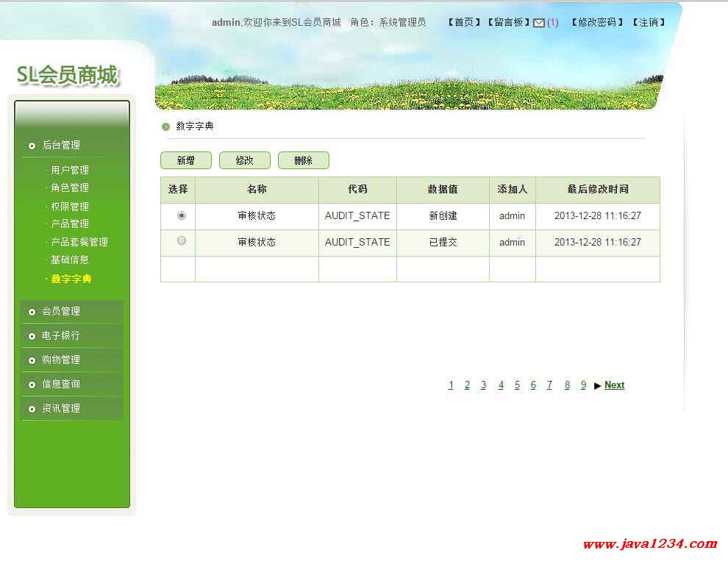Click the 注销 logout link
The height and width of the screenshot is (561, 728).
pyautogui.click(x=648, y=22)
